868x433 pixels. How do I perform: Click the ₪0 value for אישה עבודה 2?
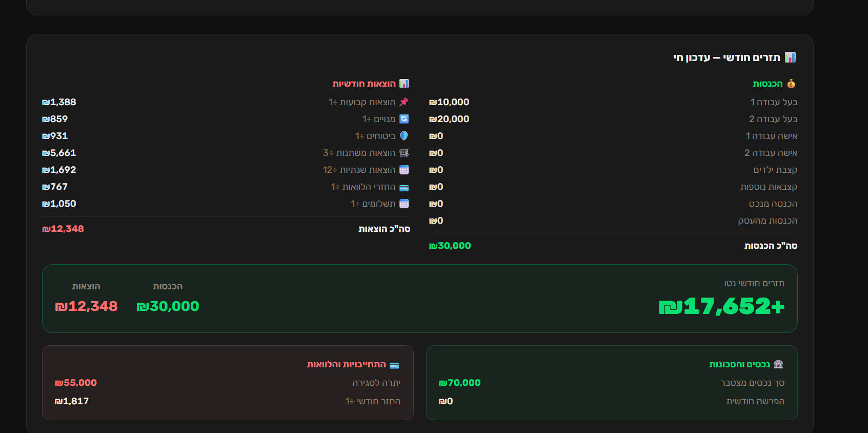click(436, 153)
